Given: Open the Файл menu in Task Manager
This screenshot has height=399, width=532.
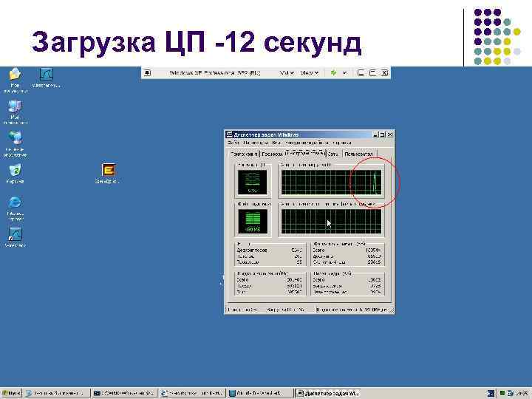Looking at the screenshot, I should (x=233, y=143).
